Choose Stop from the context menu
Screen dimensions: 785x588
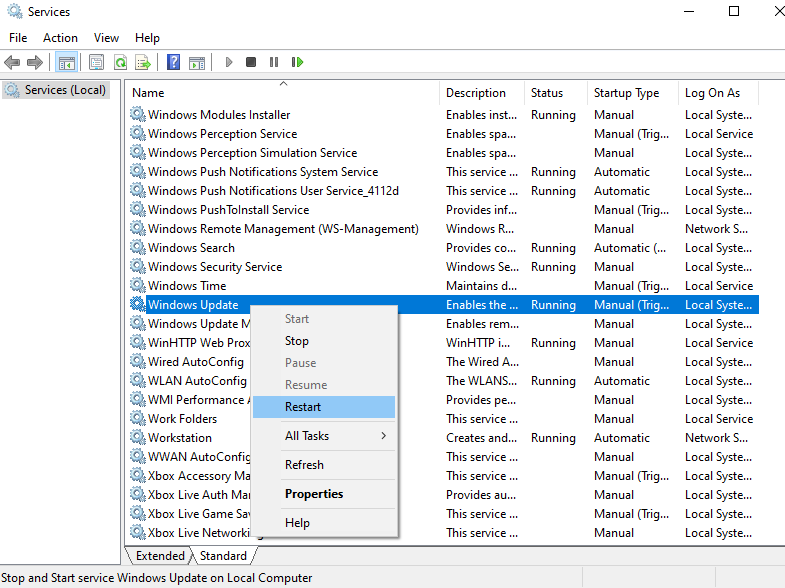tap(297, 341)
